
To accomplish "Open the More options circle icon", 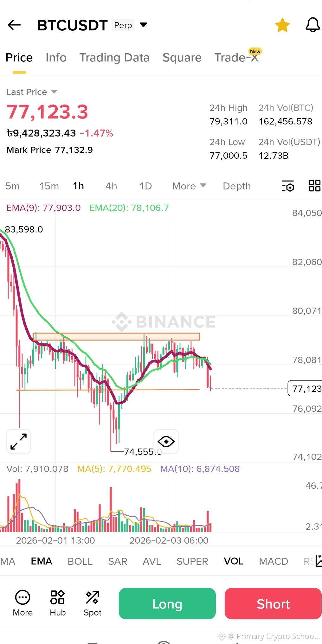I will pyautogui.click(x=23, y=603).
